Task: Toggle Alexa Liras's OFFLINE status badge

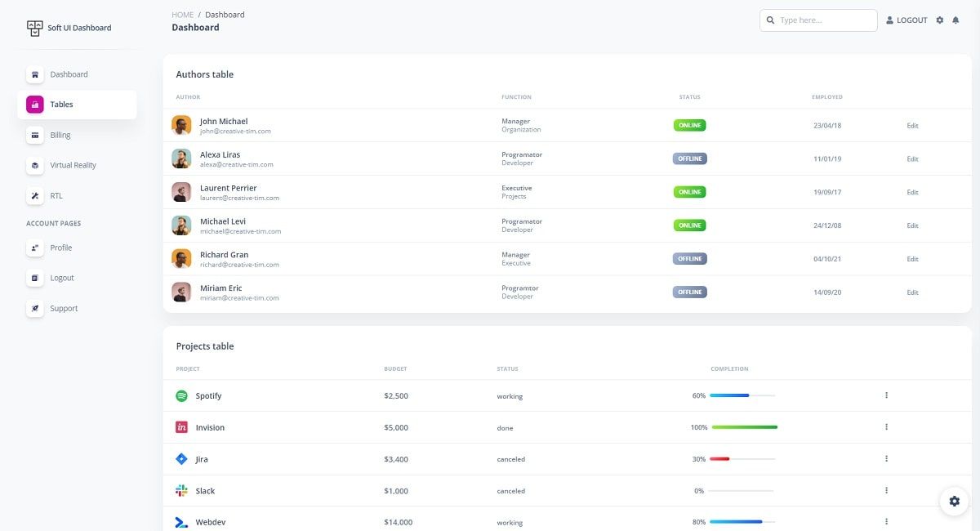Action: click(x=689, y=158)
